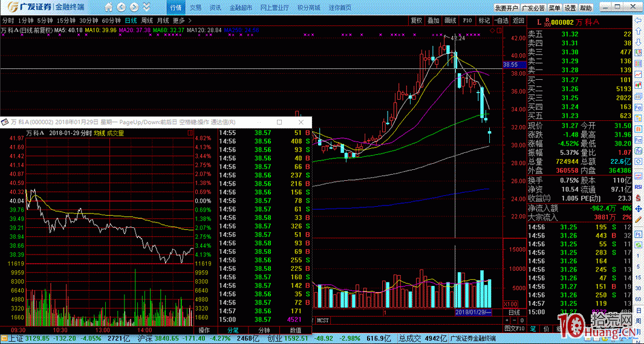The width and height of the screenshot is (644, 344).
Task: Click the MCST indicator tab
Action: (323, 320)
